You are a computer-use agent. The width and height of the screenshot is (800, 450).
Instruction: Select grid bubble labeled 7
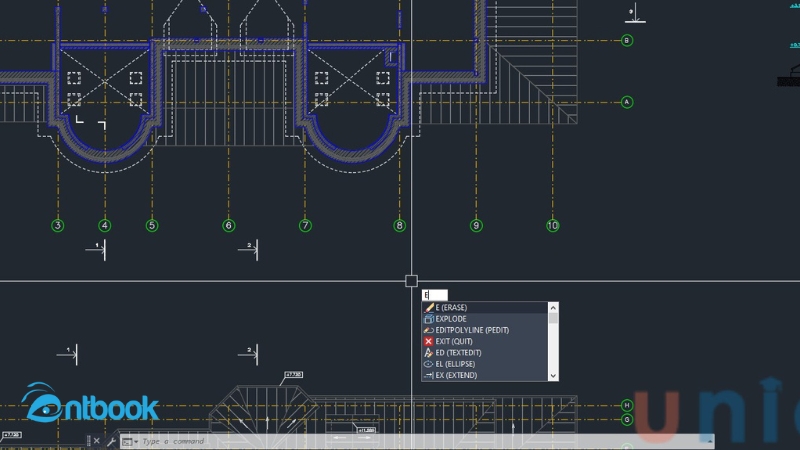tap(305, 226)
